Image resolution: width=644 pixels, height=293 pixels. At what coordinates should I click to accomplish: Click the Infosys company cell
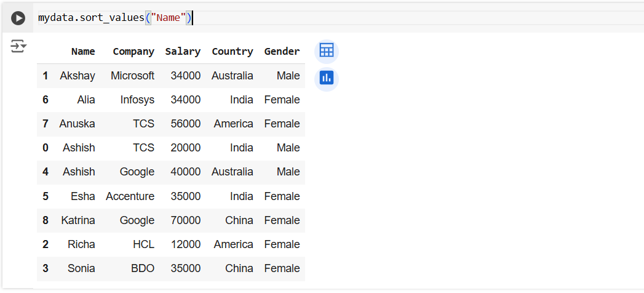click(x=137, y=100)
